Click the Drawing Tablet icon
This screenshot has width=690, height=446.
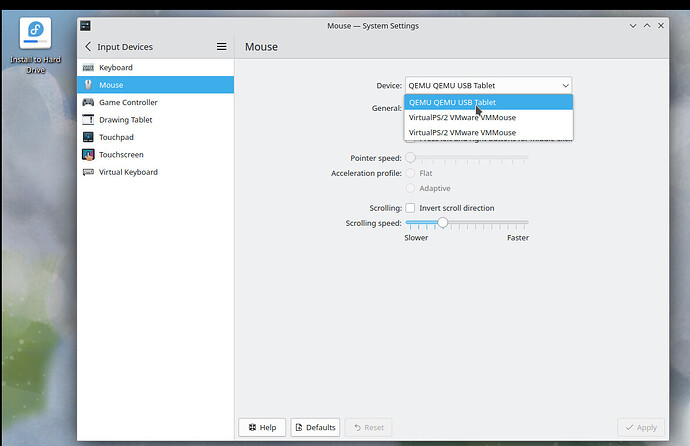pyautogui.click(x=88, y=120)
